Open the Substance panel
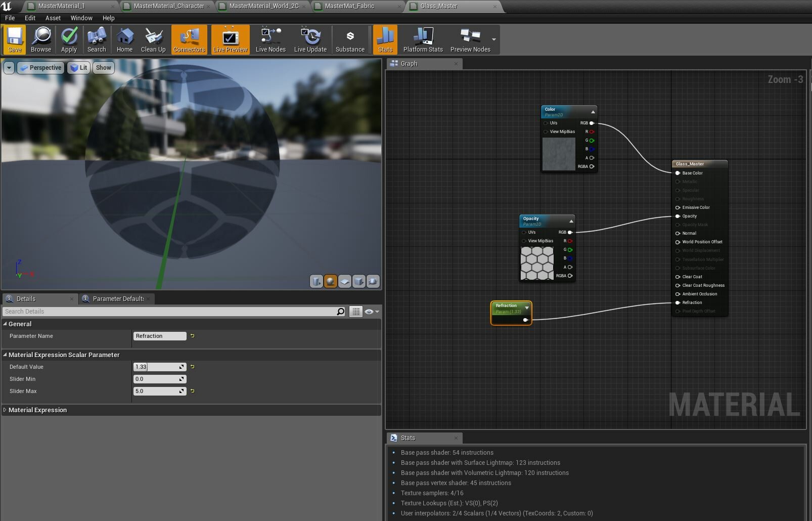 point(350,39)
